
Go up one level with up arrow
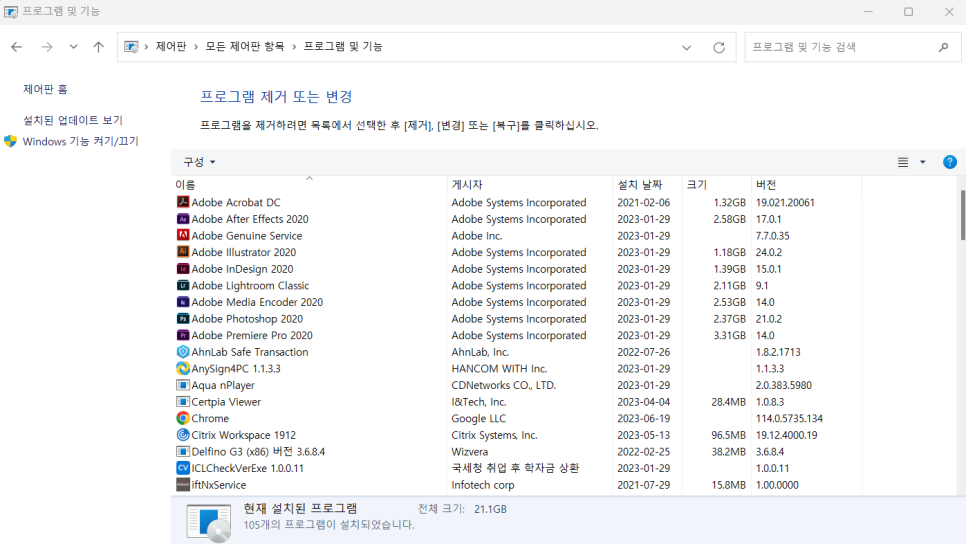pyautogui.click(x=99, y=47)
